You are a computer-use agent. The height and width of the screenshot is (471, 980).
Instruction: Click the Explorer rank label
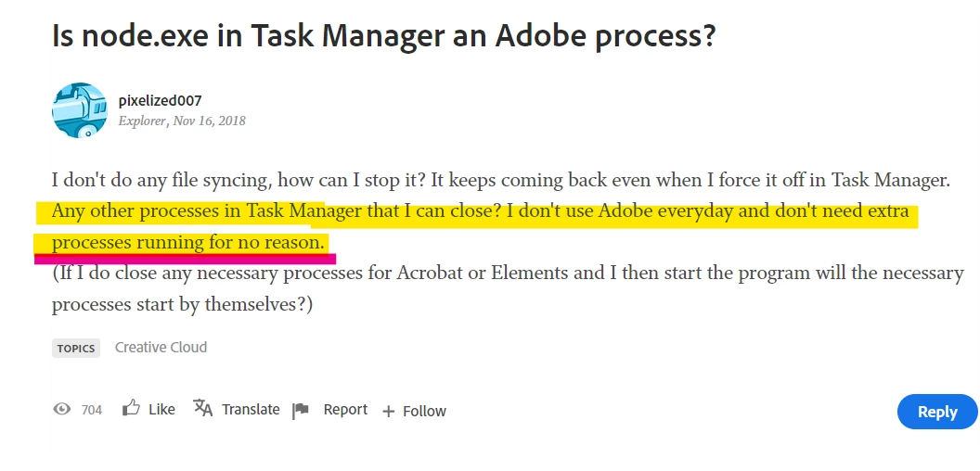click(142, 121)
